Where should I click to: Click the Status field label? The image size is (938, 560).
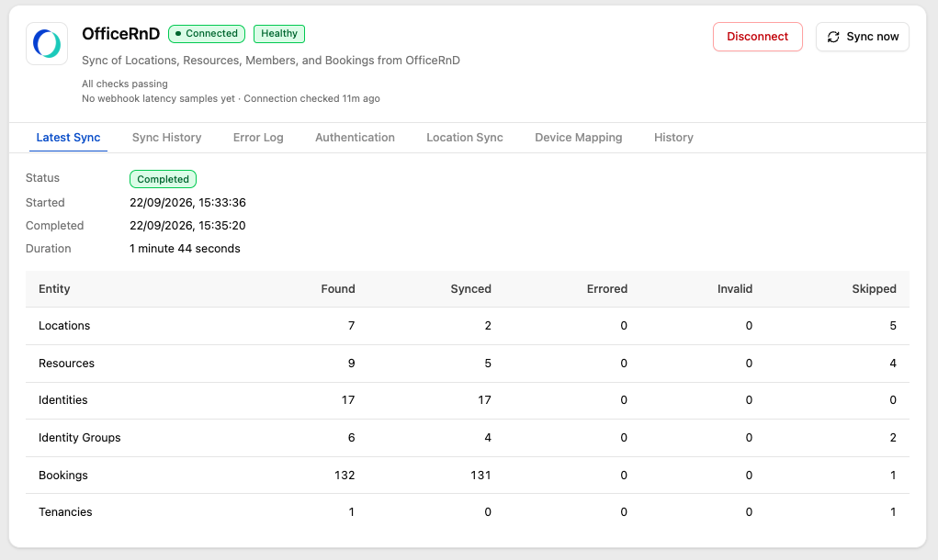coord(42,178)
